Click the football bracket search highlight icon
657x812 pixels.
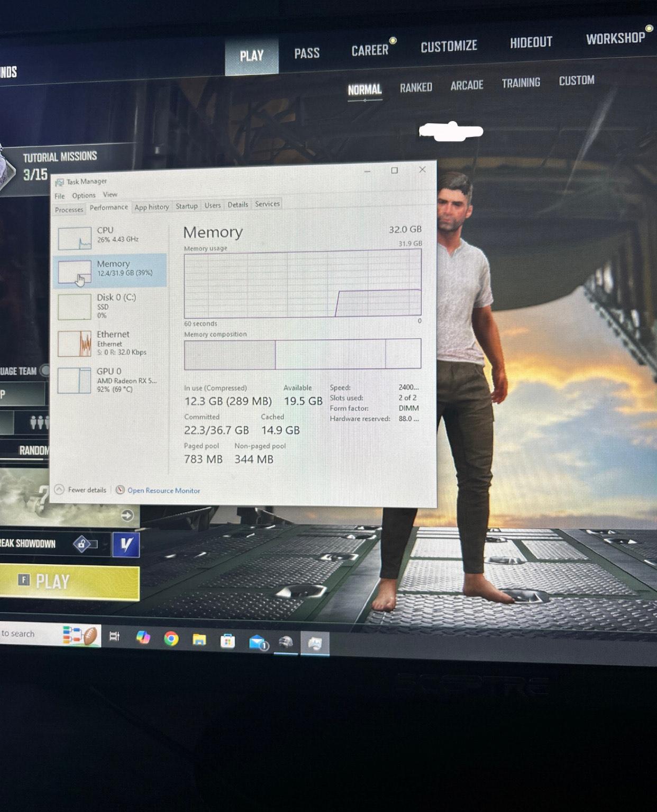(x=81, y=636)
